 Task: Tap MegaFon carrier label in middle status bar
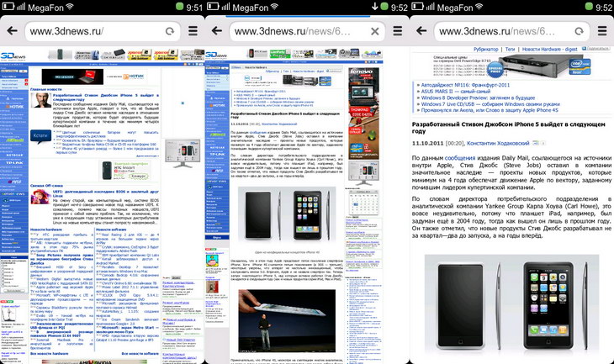pos(250,7)
